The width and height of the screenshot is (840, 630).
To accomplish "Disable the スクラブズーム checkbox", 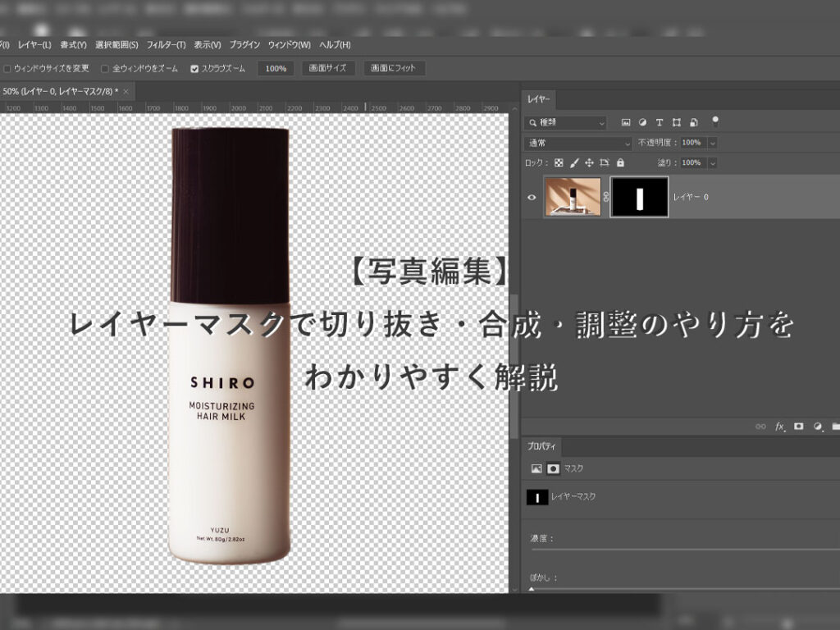I will (x=194, y=69).
